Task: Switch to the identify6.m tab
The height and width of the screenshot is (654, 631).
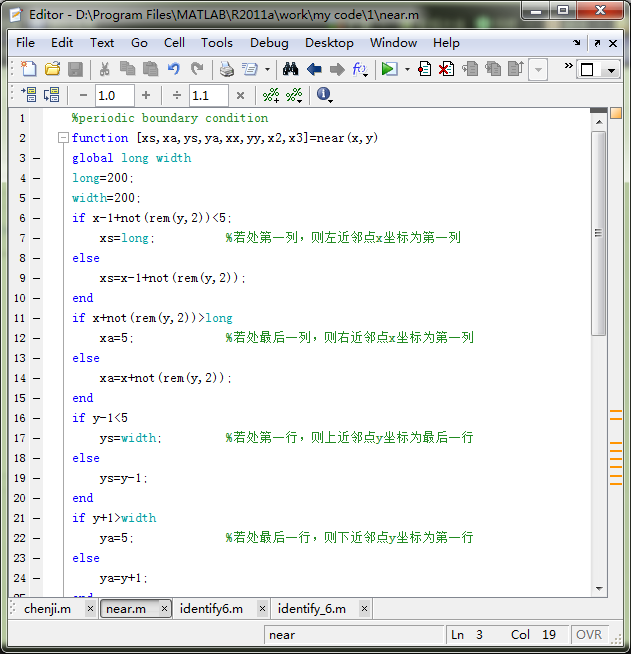Action: (211, 608)
